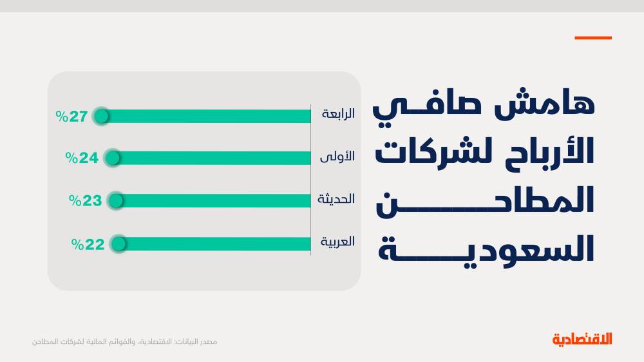Screen dimensions: 644x362
Task: Click the green bar for الحديثة
Action: 213,200
